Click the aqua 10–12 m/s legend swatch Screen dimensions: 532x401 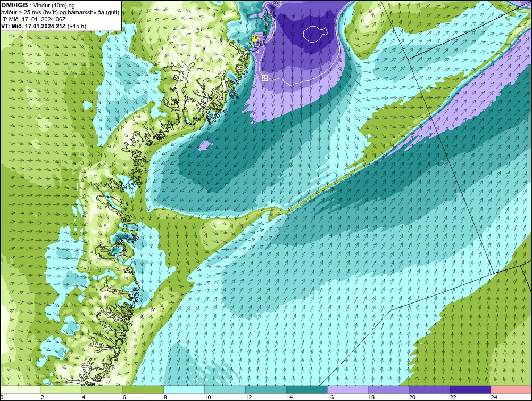click(225, 389)
